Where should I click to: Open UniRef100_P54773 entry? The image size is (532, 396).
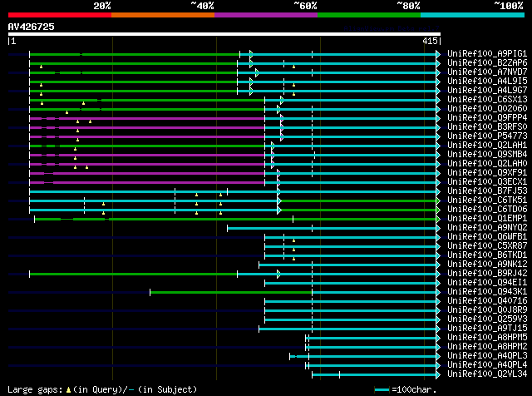[487, 136]
